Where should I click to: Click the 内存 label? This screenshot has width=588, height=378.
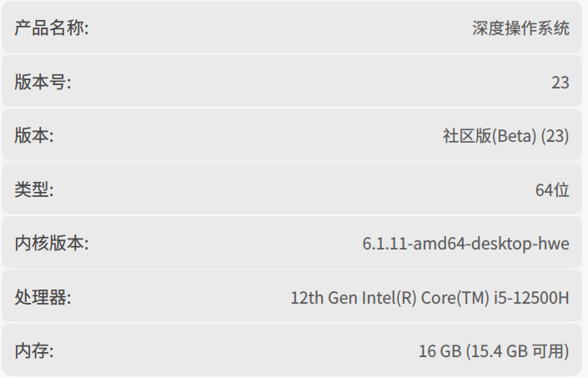pos(34,350)
